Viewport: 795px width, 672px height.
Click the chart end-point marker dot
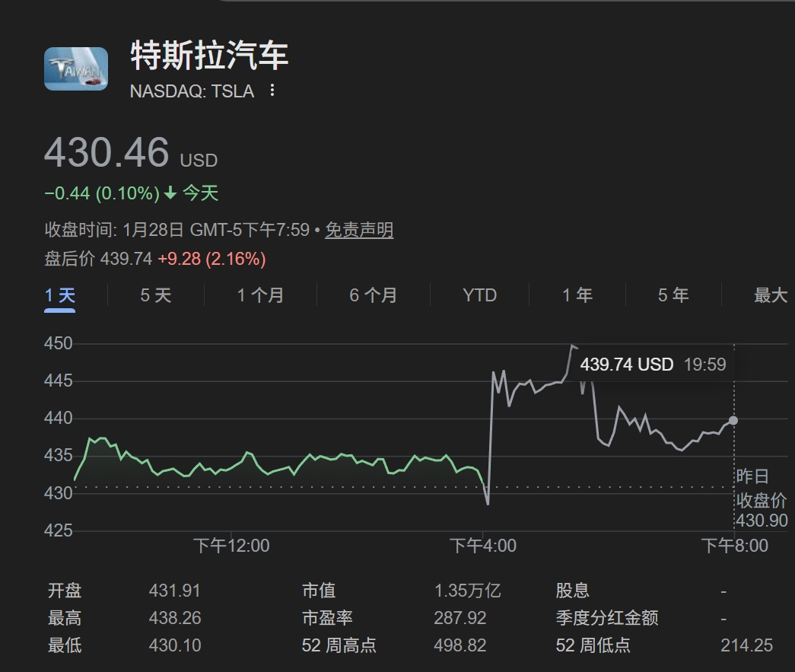[733, 420]
